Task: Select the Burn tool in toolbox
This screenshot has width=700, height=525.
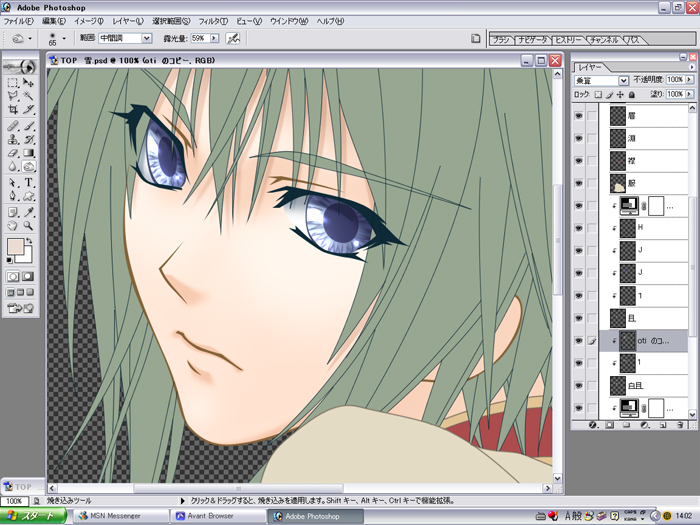Action: coord(28,167)
